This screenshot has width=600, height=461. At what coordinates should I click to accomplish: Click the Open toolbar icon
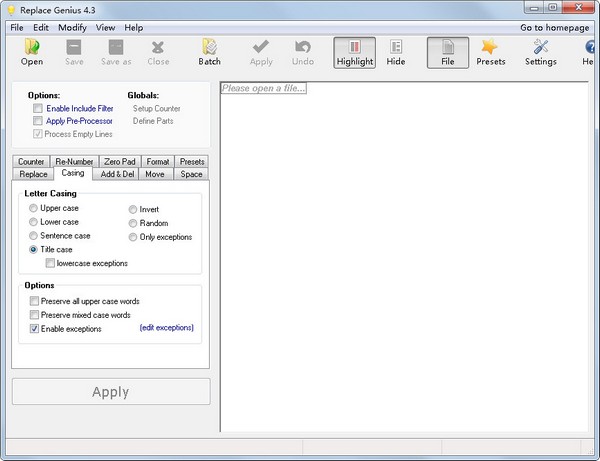32,52
